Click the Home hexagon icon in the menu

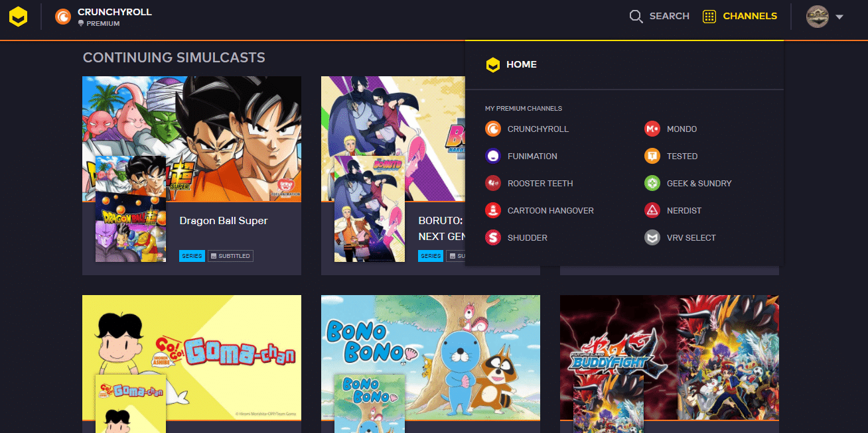tap(492, 64)
